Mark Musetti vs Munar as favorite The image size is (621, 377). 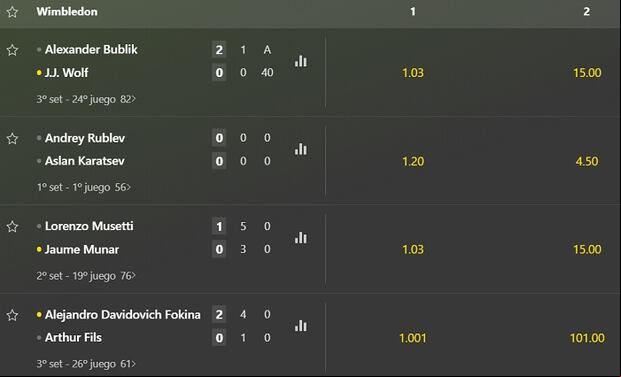12,227
